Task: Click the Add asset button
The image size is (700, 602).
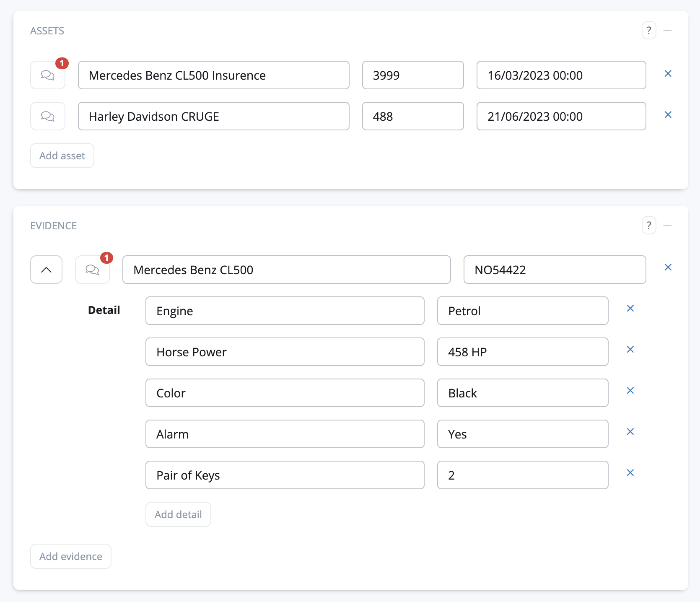Action: click(x=62, y=156)
